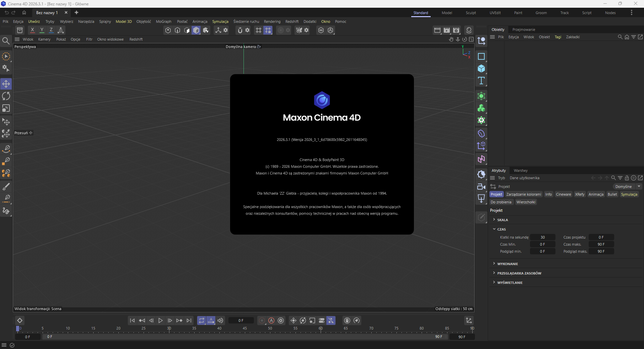Click the Object Manager search icon
The height and width of the screenshot is (349, 644).
point(620,37)
